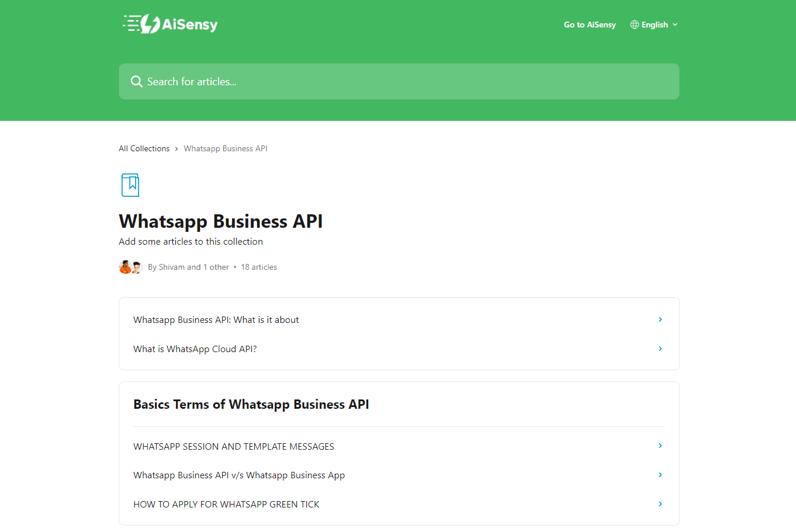796x532 pixels.
Task: Click Shivam's author avatar
Action: coord(126,266)
